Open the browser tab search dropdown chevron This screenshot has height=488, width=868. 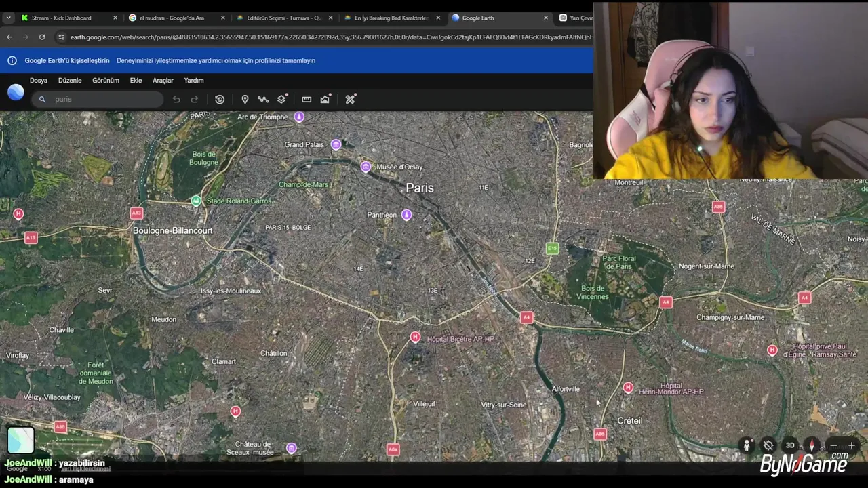pos(9,18)
